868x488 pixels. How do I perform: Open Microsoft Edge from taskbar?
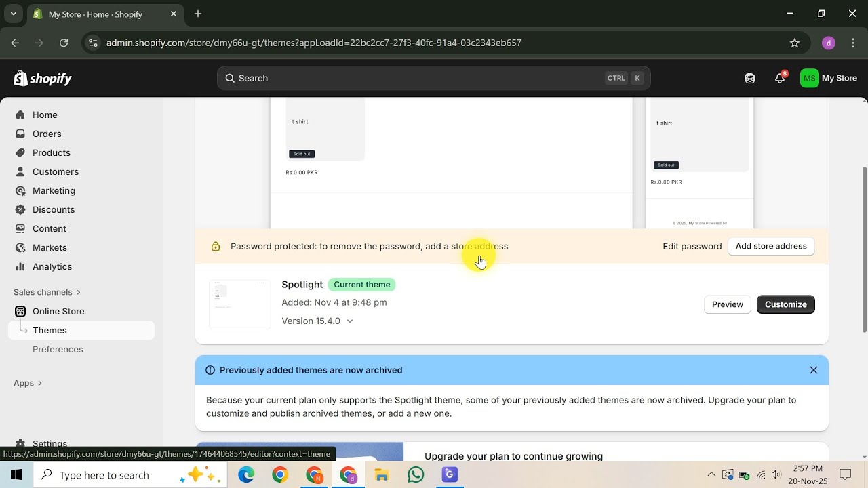[246, 475]
